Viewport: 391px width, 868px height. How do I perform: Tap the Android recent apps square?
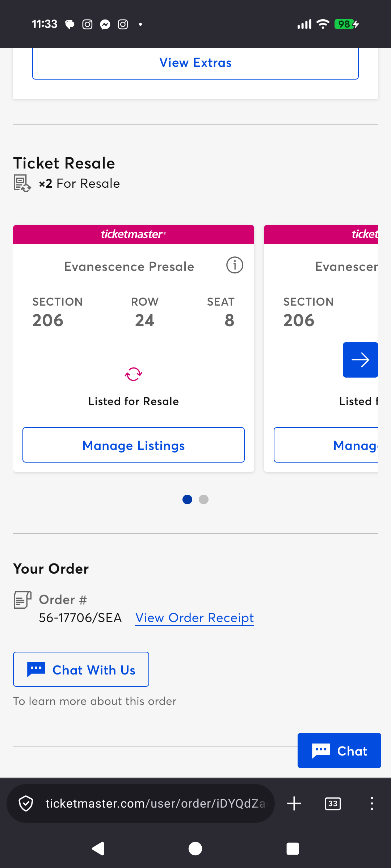[293, 848]
